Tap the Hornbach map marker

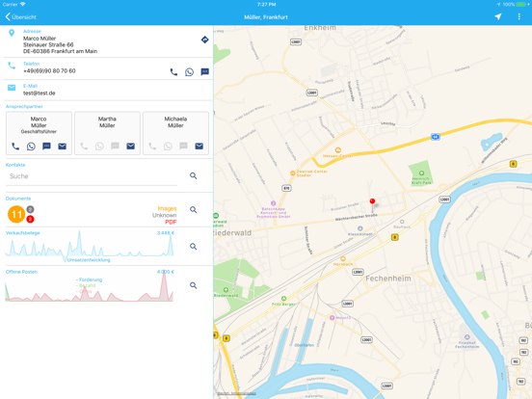343,259
